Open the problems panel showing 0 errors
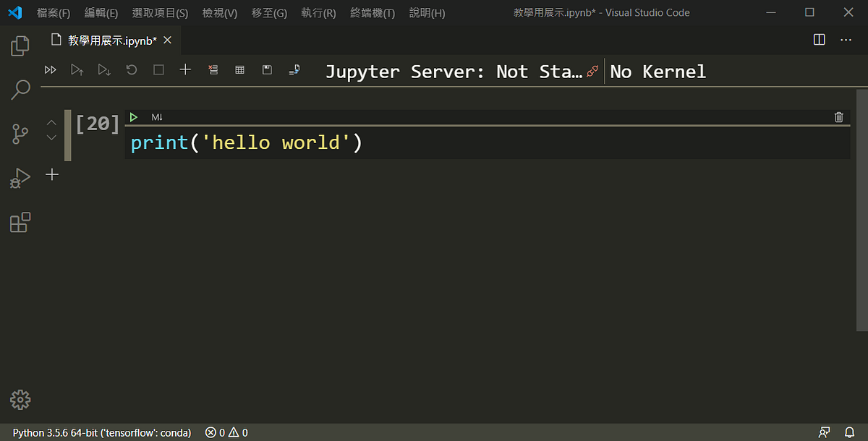 point(225,432)
